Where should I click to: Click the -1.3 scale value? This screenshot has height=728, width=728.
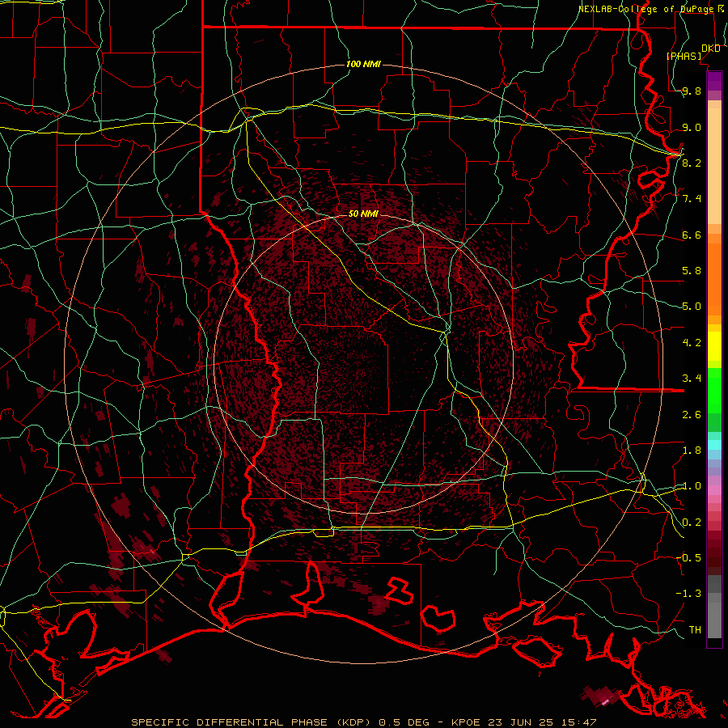coord(688,594)
